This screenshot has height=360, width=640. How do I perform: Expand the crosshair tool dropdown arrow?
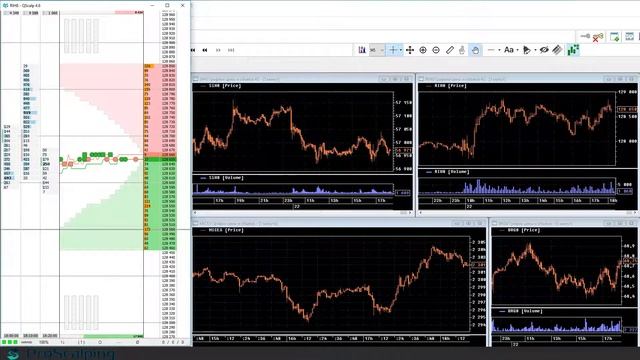[x=401, y=50]
